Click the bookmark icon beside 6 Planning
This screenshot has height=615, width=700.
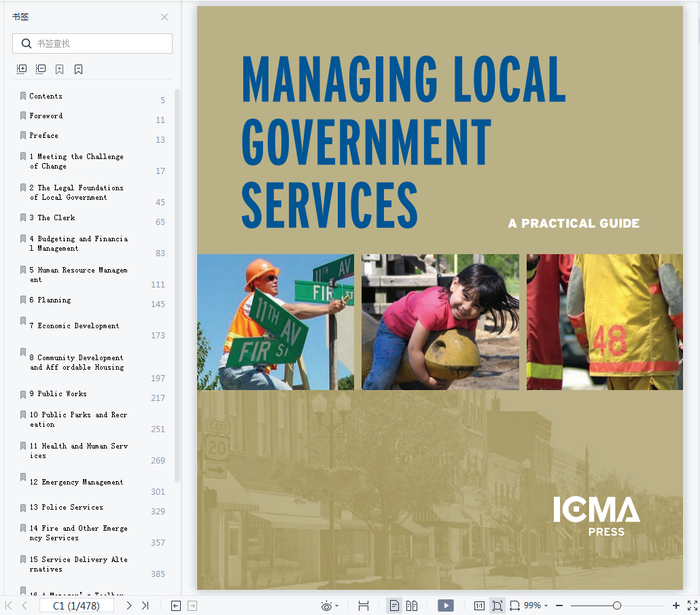tap(23, 300)
